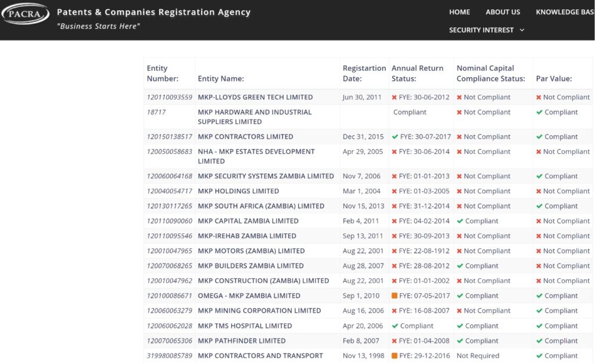Click nominal capital red cross for MKP MINING CORPORATION

point(459,311)
